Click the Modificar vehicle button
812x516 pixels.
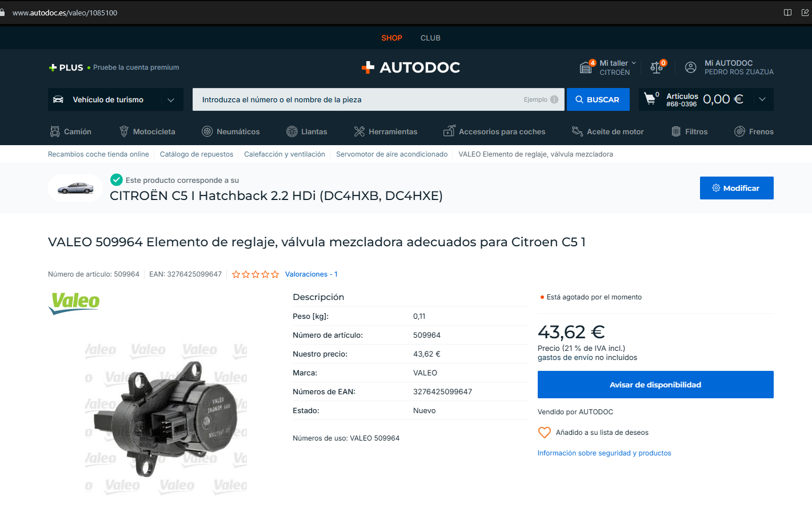pos(737,188)
